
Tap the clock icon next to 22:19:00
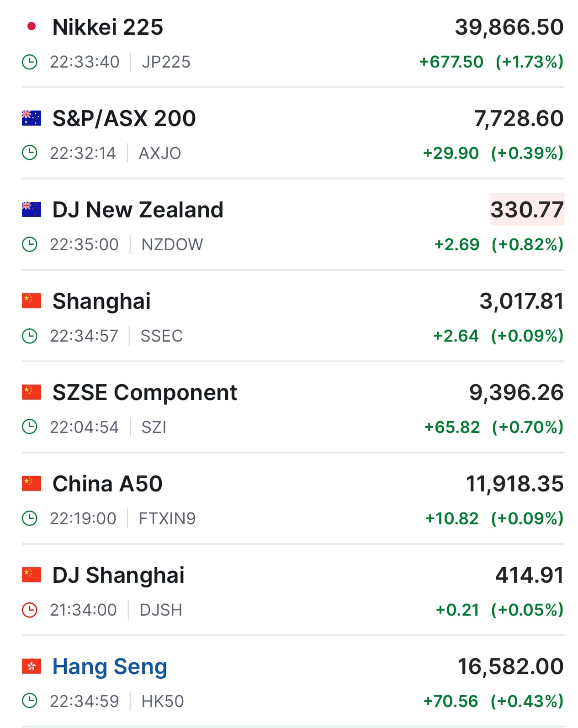[x=30, y=518]
